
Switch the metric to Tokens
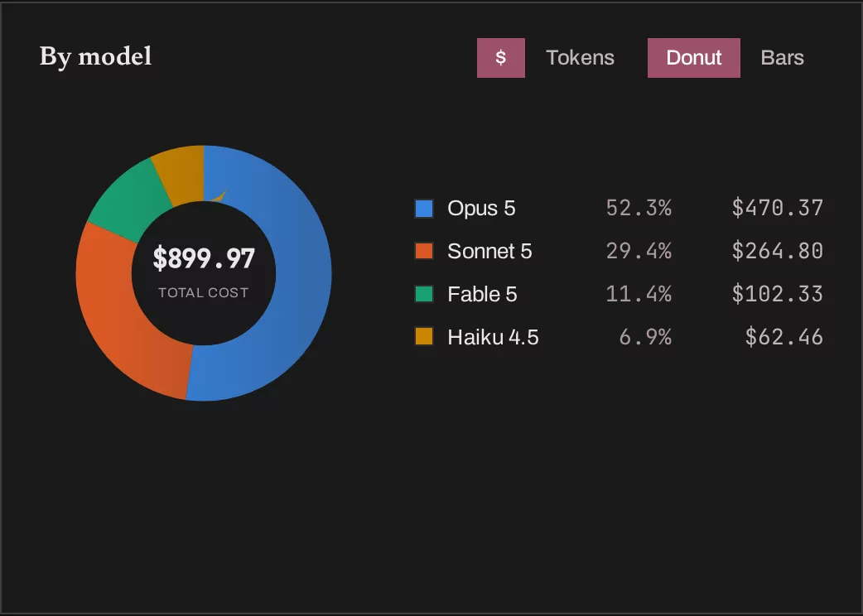tap(580, 58)
